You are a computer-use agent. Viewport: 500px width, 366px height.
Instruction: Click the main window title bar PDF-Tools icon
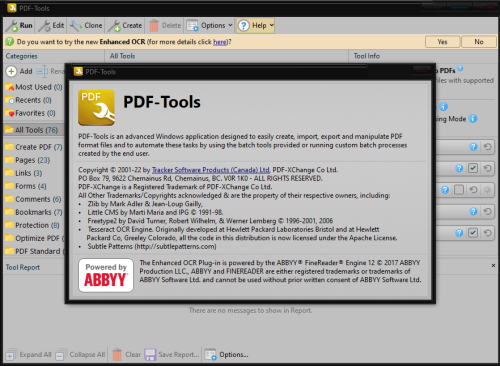pos(12,8)
